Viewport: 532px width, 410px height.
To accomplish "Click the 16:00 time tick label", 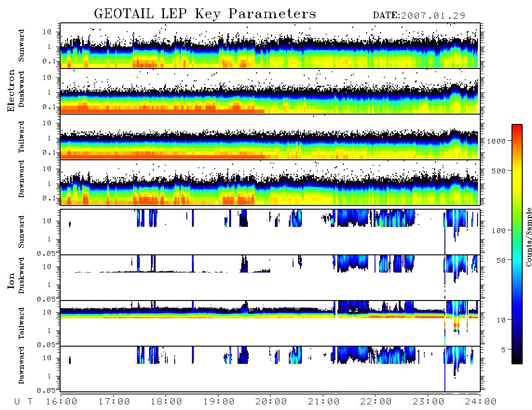I will point(62,402).
